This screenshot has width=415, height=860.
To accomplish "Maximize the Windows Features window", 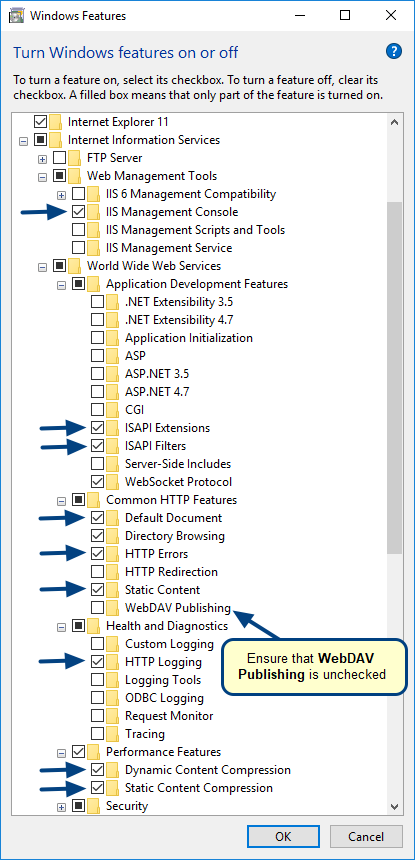I will (344, 16).
